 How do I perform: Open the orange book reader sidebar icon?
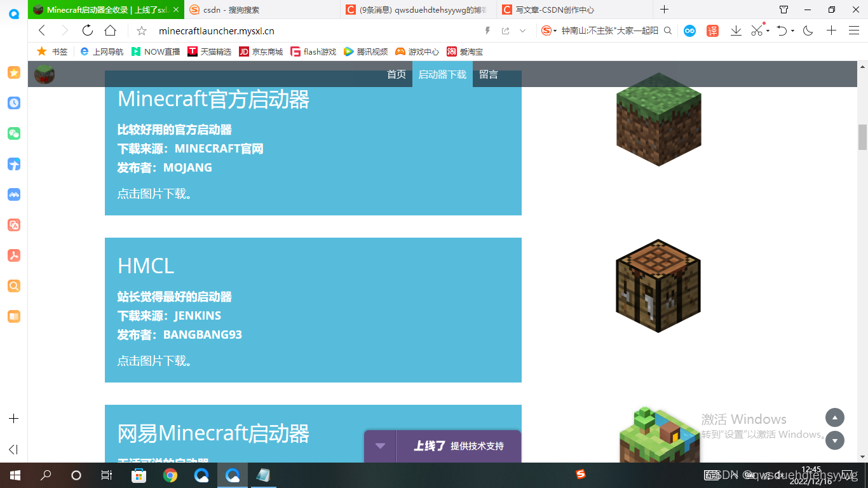click(x=13, y=316)
